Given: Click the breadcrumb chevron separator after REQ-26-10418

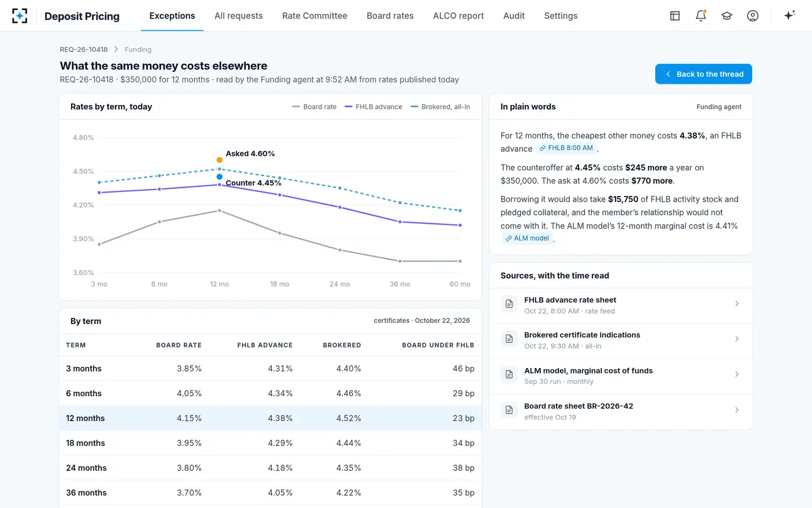Looking at the screenshot, I should click(116, 50).
